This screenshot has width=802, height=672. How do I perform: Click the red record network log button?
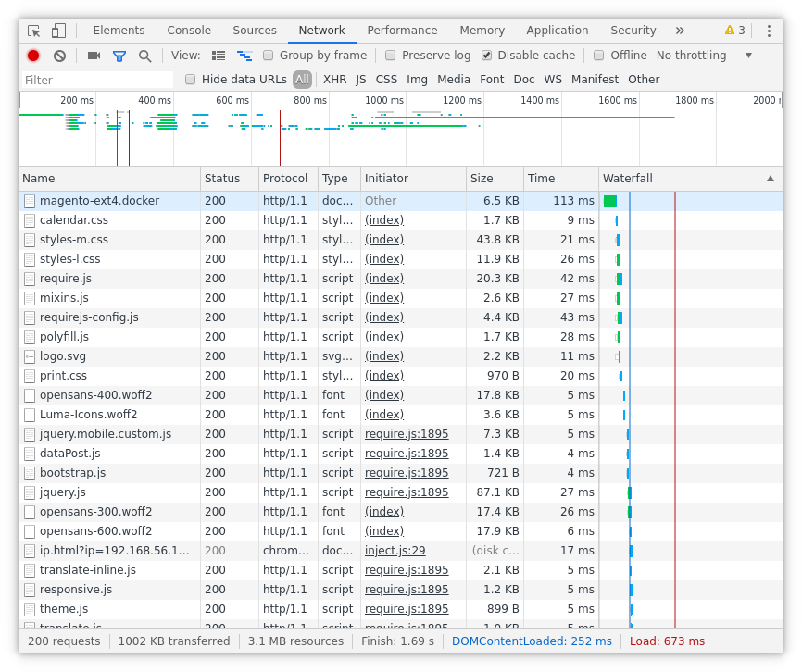pos(32,55)
